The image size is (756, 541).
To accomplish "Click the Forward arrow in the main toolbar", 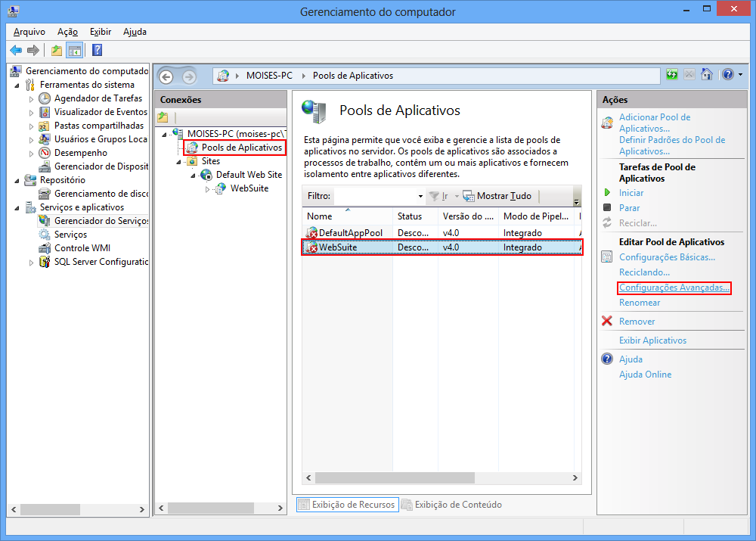I will tap(33, 50).
